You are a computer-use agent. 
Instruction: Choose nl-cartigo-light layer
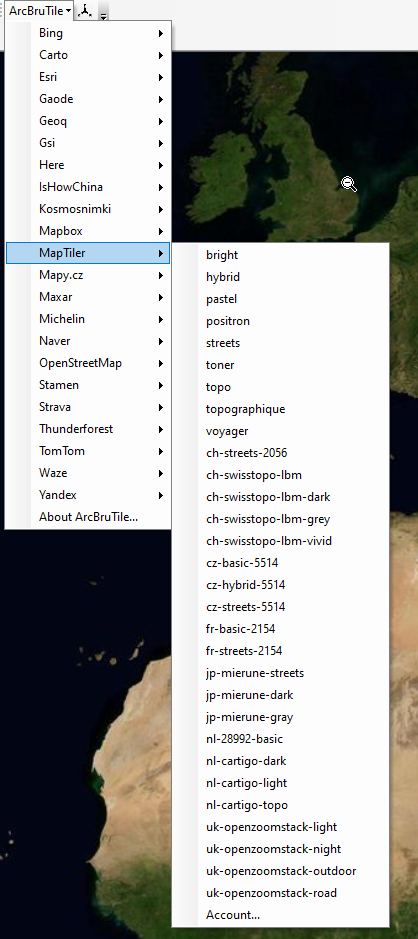pos(280,783)
